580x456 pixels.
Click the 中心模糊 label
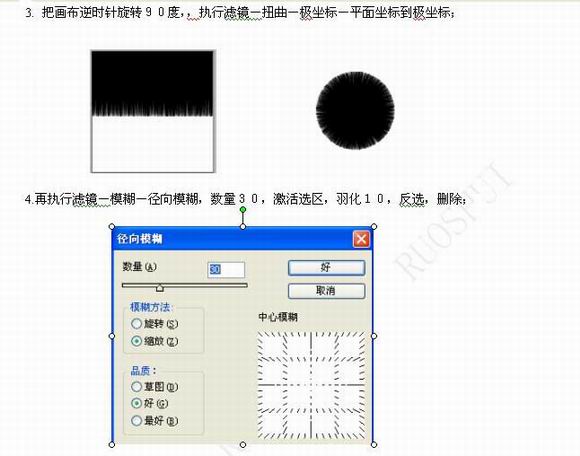click(278, 317)
